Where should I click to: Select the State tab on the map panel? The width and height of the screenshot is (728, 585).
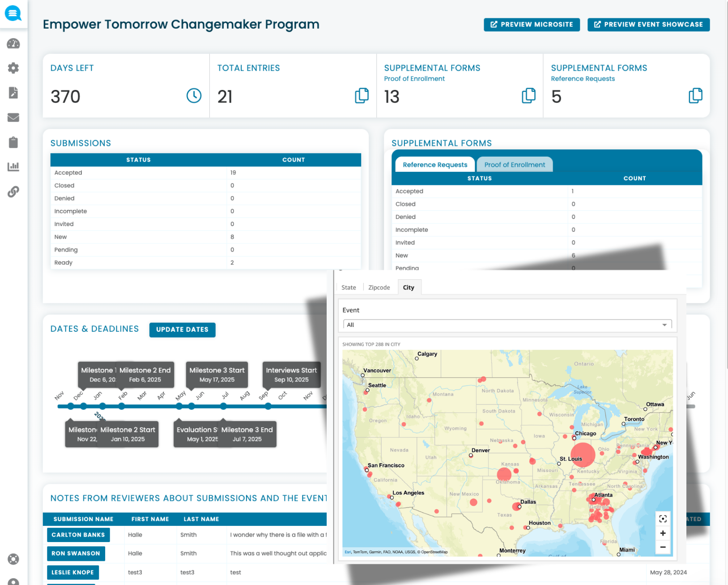(x=349, y=287)
